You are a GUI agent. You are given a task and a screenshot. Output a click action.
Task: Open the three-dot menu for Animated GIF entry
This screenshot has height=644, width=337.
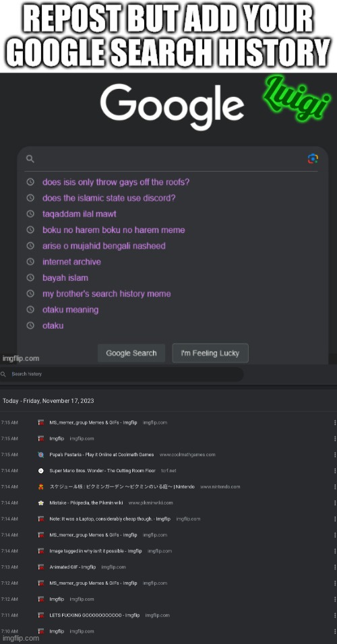coord(336,567)
